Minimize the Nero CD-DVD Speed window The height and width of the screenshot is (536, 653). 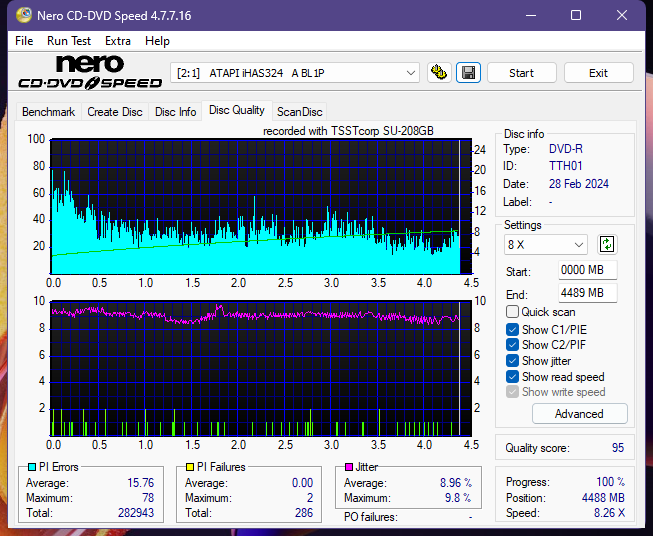(531, 15)
